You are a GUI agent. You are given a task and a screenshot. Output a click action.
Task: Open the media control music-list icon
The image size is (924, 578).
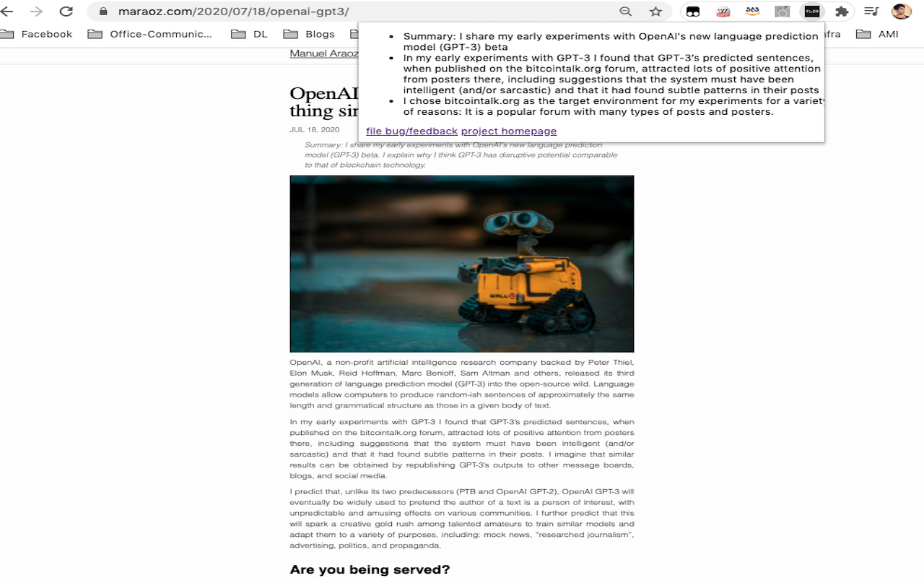pos(871,12)
